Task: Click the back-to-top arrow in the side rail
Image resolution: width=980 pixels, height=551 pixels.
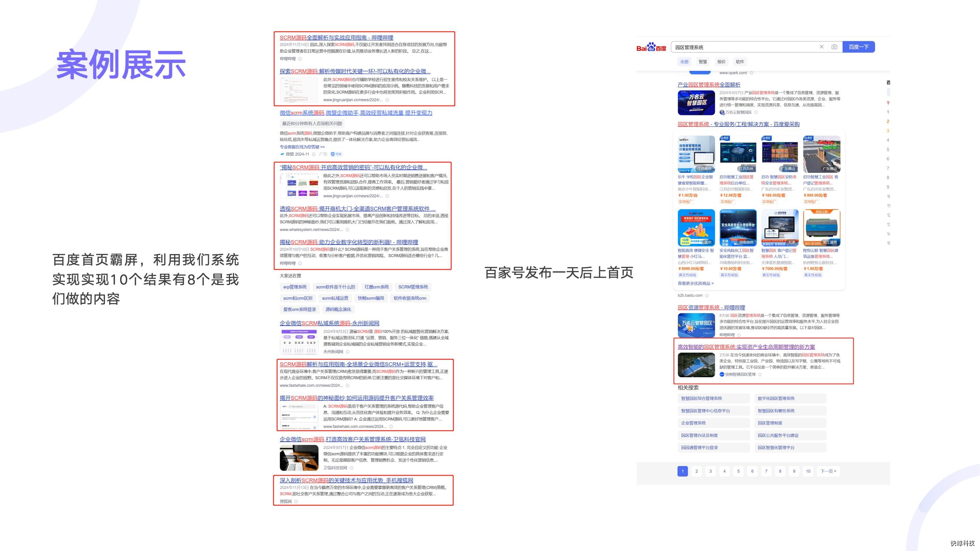Action: tap(888, 103)
